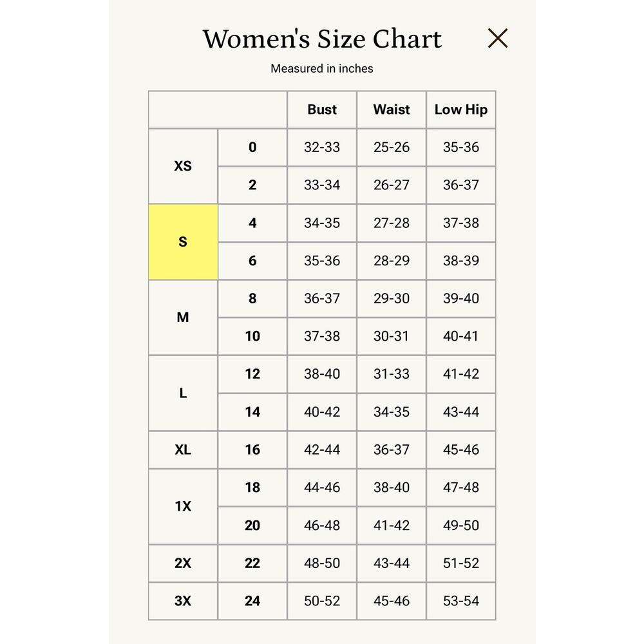Click numeric size 10 cell

[252, 336]
